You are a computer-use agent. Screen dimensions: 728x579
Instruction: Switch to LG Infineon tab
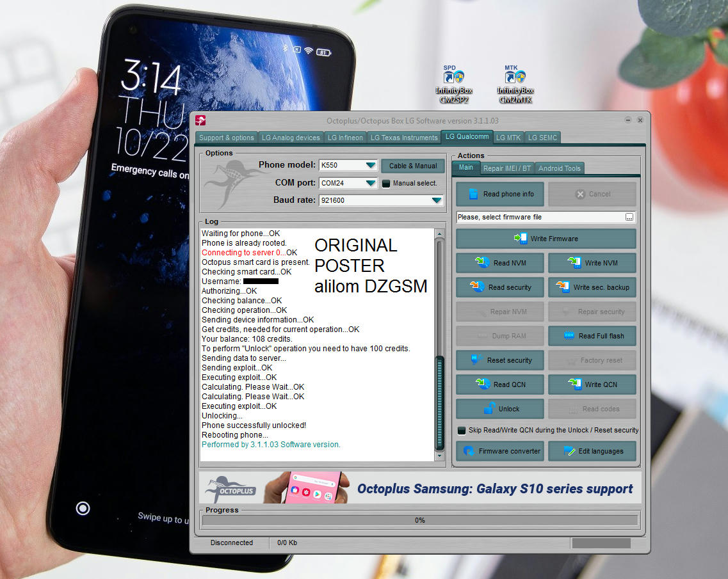(x=345, y=138)
